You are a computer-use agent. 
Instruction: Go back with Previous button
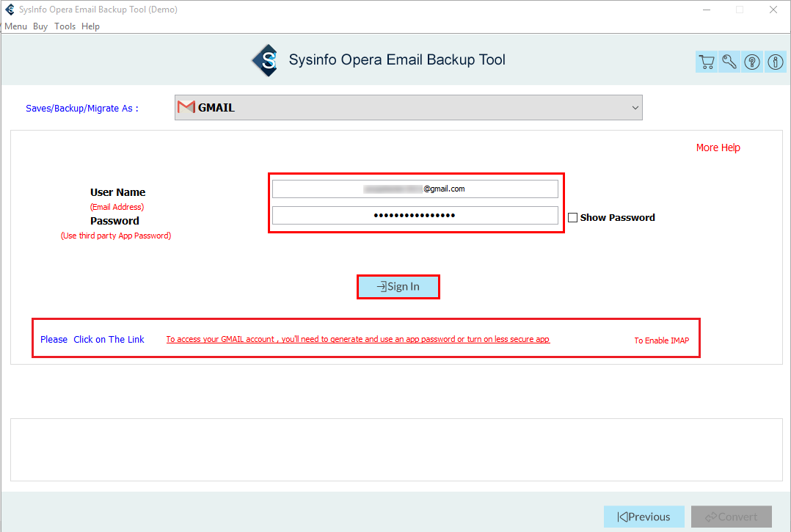click(x=644, y=517)
